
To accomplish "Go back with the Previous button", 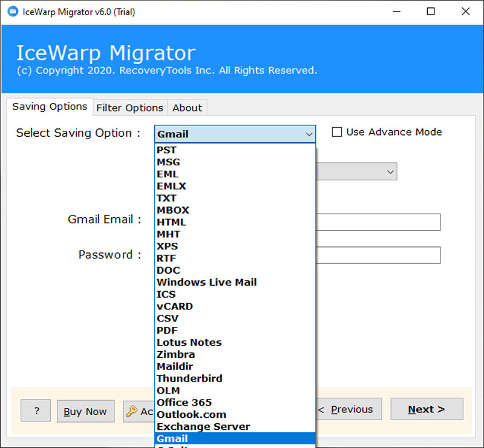I will click(x=349, y=409).
